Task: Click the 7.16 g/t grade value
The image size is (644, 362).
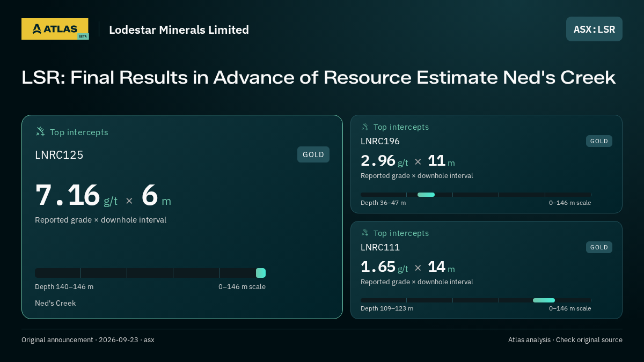Action: [76, 195]
